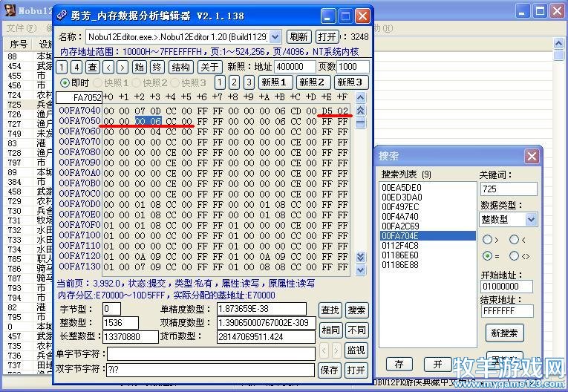The width and height of the screenshot is (568, 392).
Task: Click the 关键词 keyword field 725
Action: tap(509, 189)
